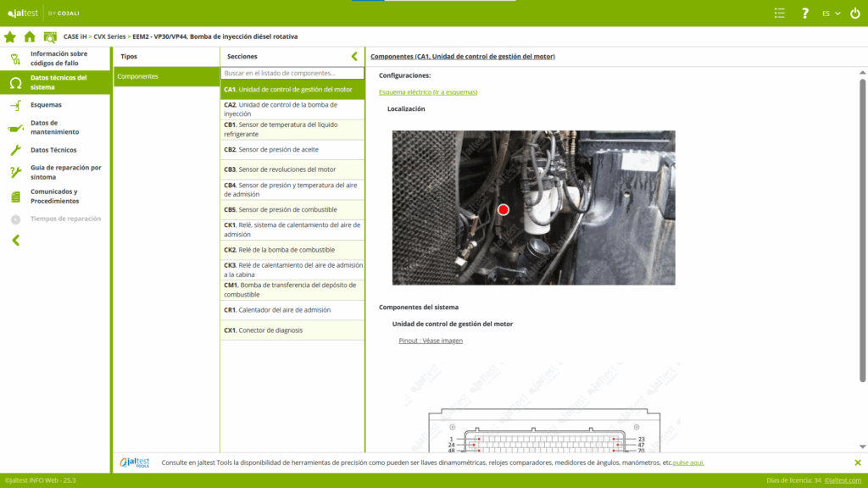Collapse the left sidebar menu arrow
Screen dimensions: 868x488
pyautogui.click(x=15, y=241)
